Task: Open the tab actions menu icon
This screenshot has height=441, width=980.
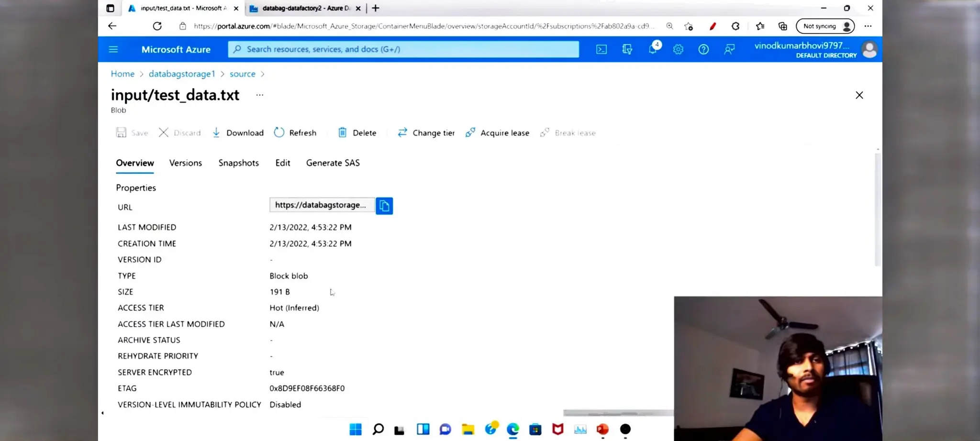Action: click(x=110, y=8)
